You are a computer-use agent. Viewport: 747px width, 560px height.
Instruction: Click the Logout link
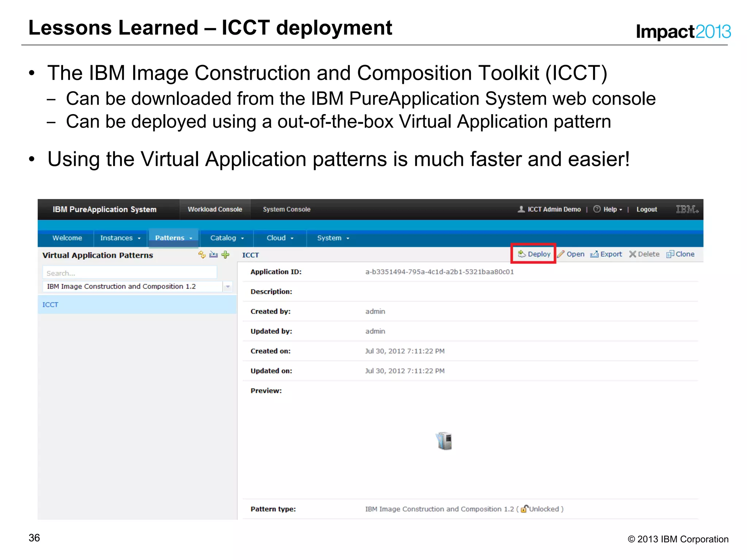[x=647, y=209]
